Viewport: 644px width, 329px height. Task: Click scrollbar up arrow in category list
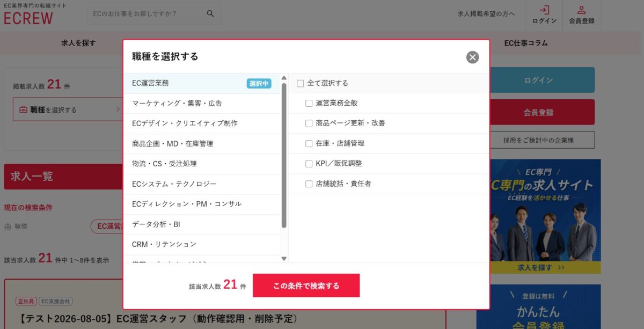tap(284, 78)
